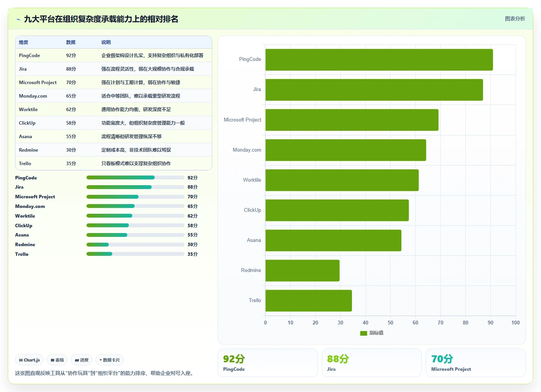
Task: Click the Worktile y-axis label in chart
Action: 252,180
